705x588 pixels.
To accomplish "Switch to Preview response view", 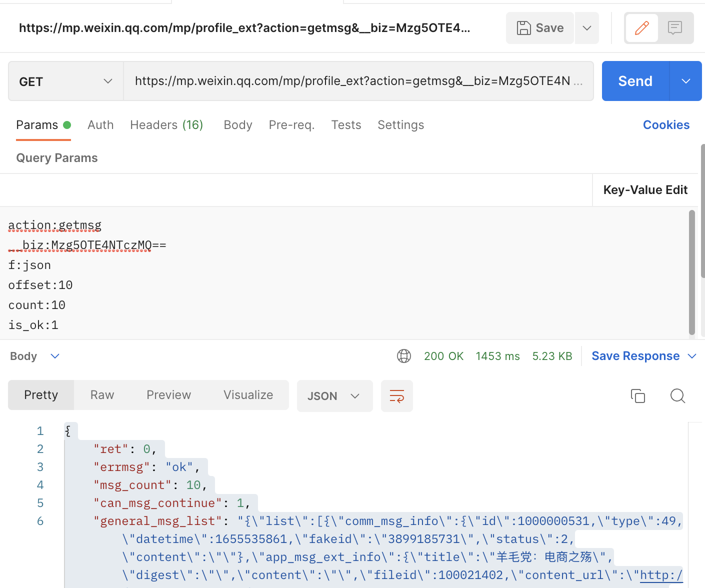I will [168, 395].
